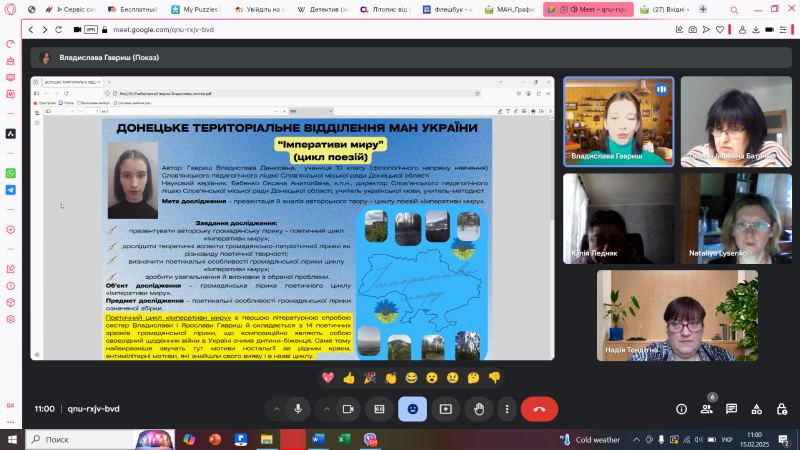Screen dimensions: 800x450
Task: Click the present screen icon
Action: click(x=444, y=408)
